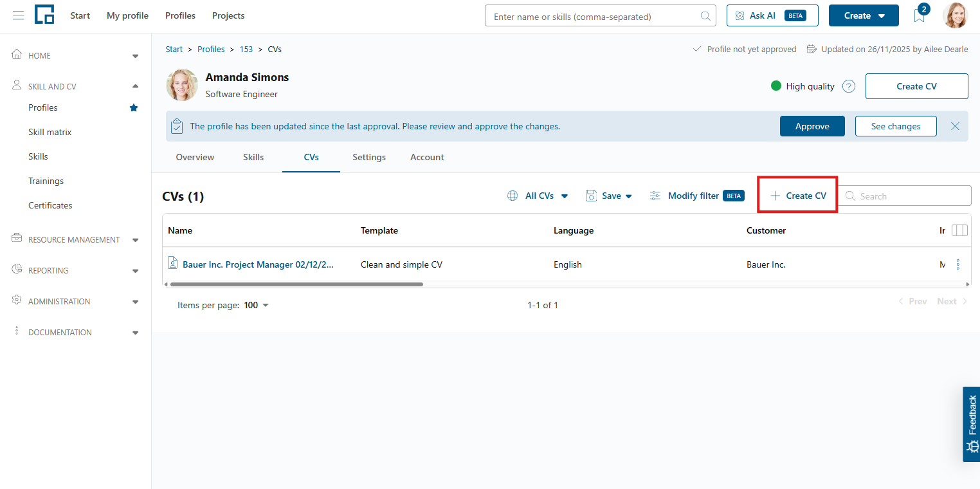Click the star icon beside Profiles in the sidebar
The height and width of the screenshot is (489, 980).
134,107
